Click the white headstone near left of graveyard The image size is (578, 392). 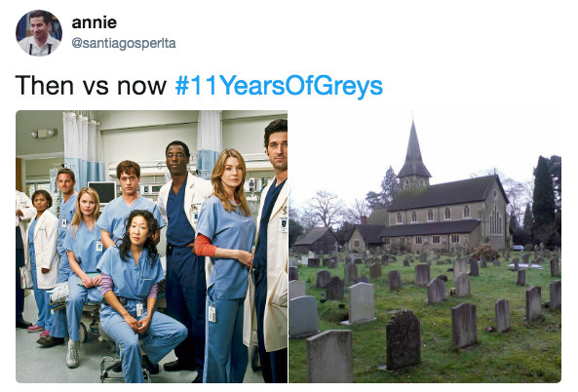click(362, 303)
